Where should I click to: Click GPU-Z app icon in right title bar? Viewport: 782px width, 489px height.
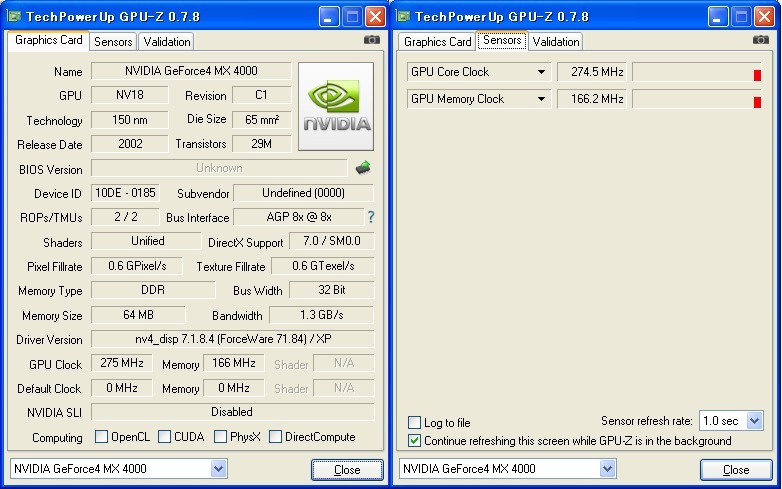(x=403, y=16)
